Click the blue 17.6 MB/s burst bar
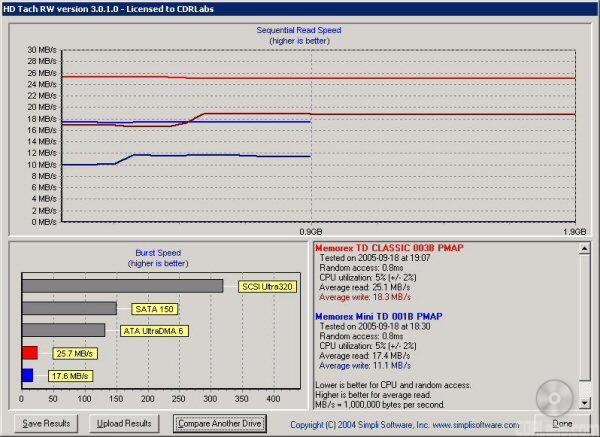 (x=27, y=375)
